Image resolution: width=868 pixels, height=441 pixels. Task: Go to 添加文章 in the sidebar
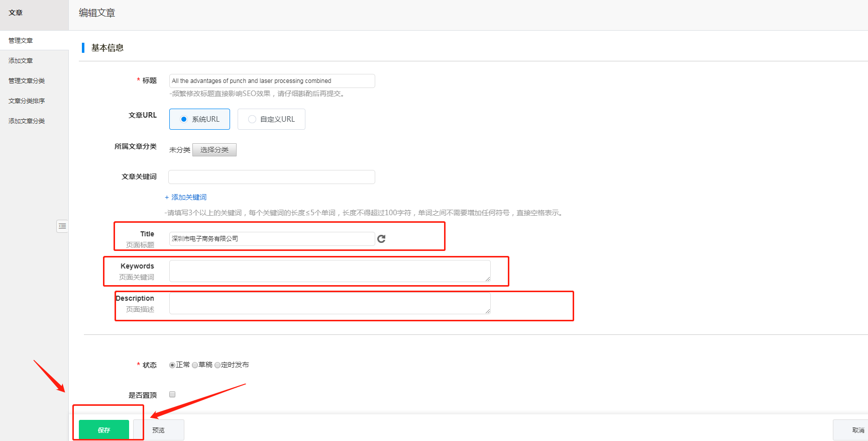click(x=21, y=60)
